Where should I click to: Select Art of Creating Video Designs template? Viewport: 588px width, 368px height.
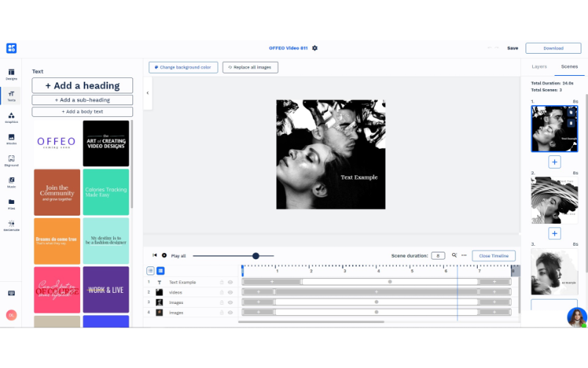click(106, 144)
